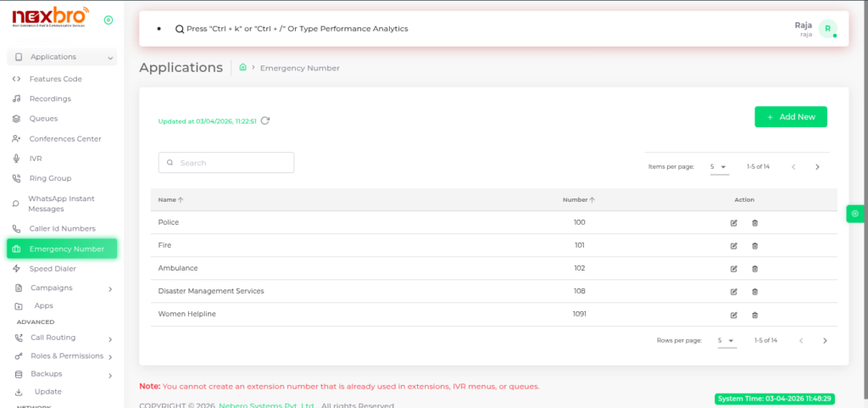Click edit icon for Ambulance row
This screenshot has width=868, height=408.
733,269
